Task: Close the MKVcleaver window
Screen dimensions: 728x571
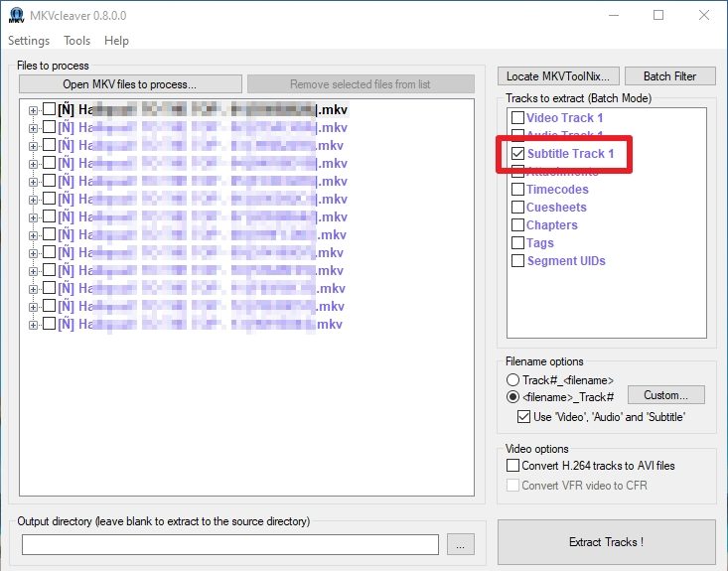Action: coord(704,15)
